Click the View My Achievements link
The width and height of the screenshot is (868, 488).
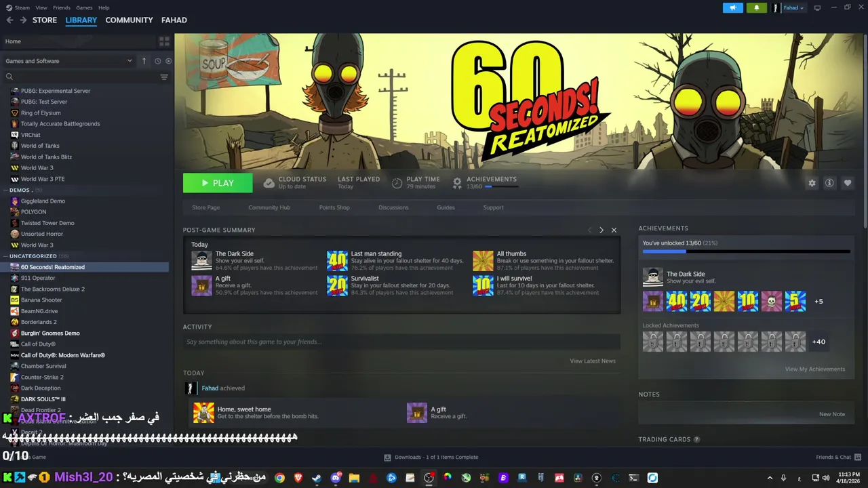click(815, 369)
